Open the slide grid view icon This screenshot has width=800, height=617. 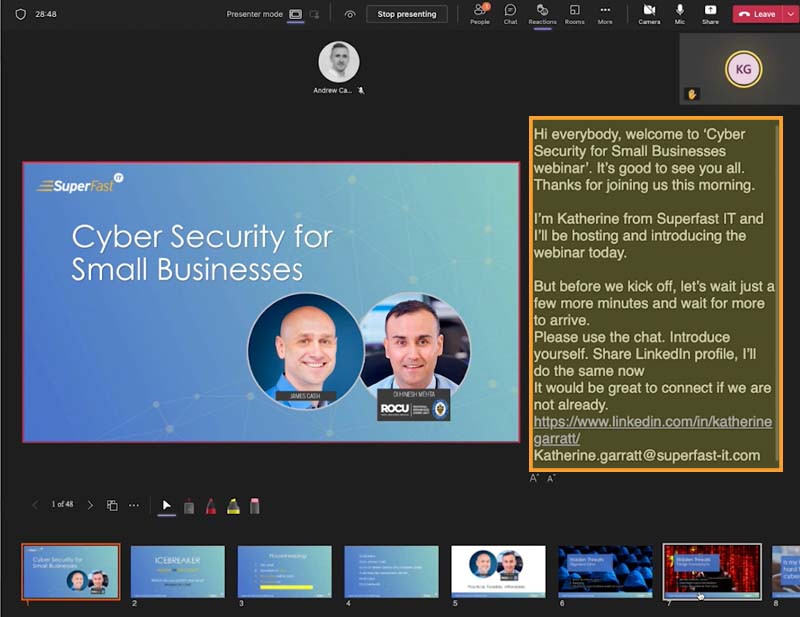[112, 505]
